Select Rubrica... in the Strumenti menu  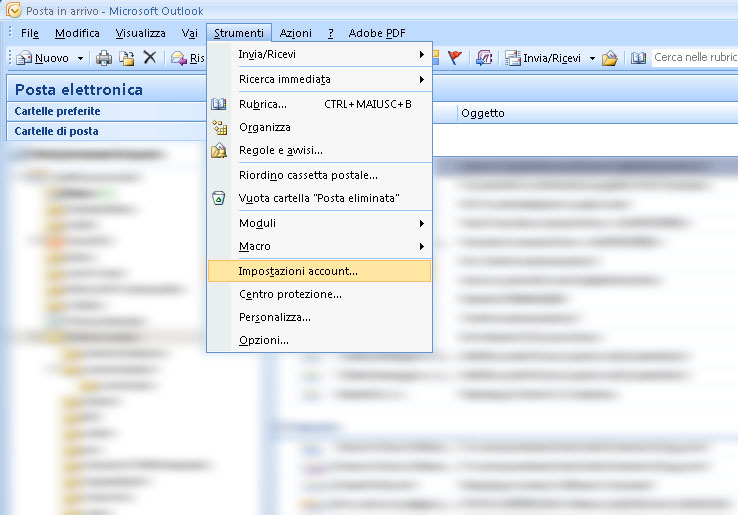pyautogui.click(x=320, y=104)
